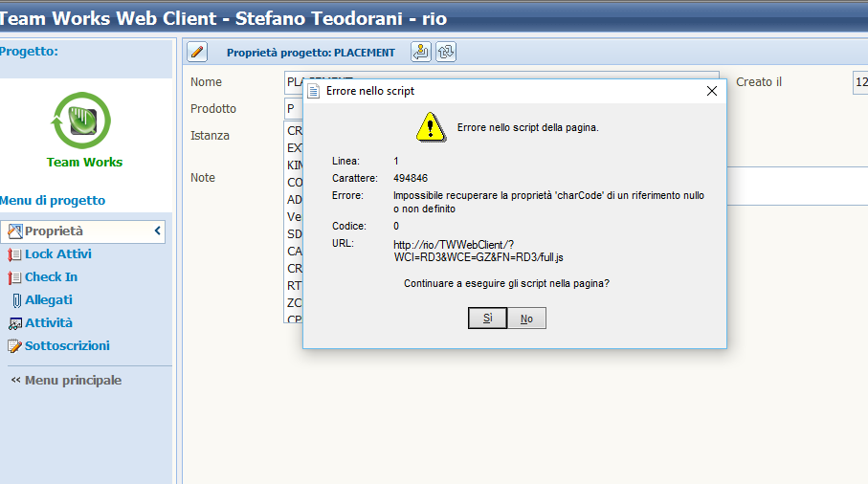Screen dimensions: 868x484
Task: Click the SD row in Istanza list
Action: tap(294, 234)
